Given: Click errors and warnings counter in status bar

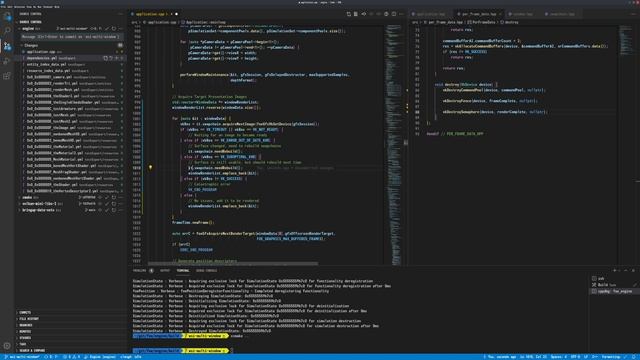Looking at the screenshot, I should click(x=72, y=357).
